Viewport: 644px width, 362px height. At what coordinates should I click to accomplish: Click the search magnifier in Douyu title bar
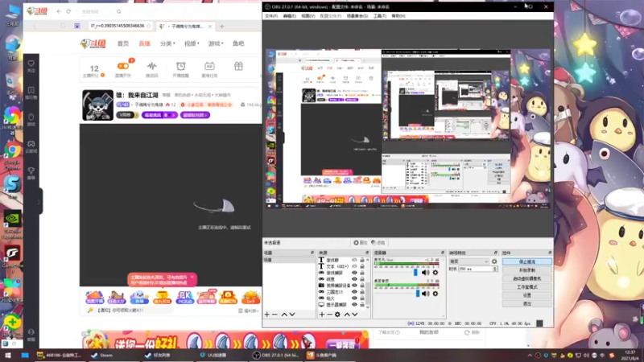pyautogui.click(x=118, y=11)
